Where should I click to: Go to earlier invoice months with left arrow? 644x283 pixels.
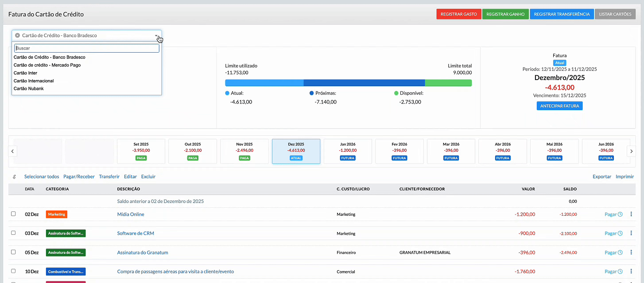(13, 151)
